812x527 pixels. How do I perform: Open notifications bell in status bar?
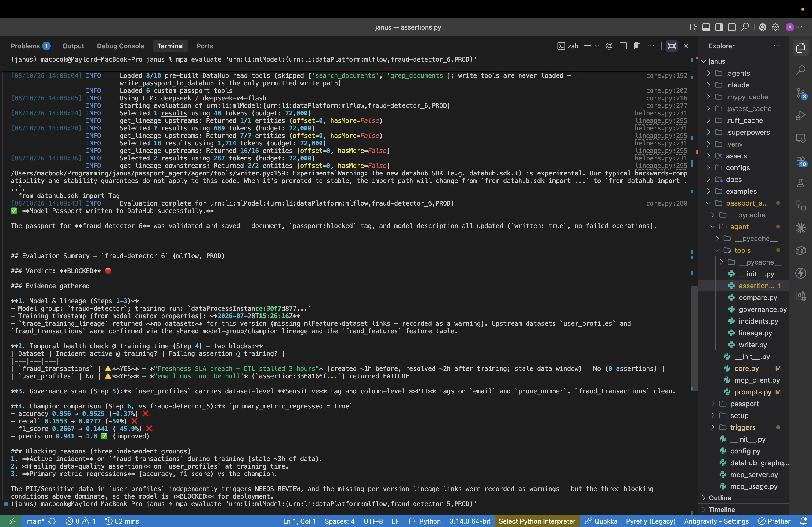tap(803, 521)
